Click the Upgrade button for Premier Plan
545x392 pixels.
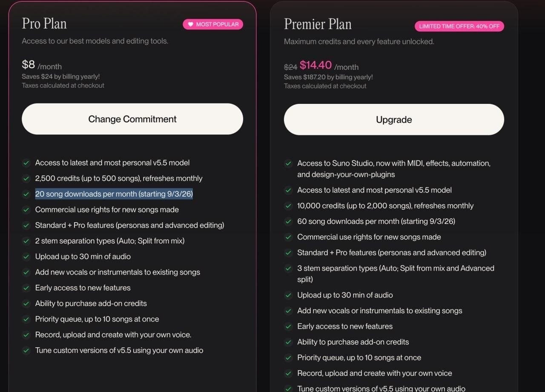click(x=394, y=120)
